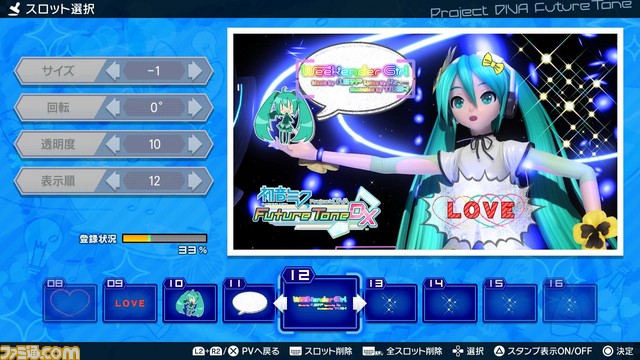Select slot 13 sparkle stamp

click(390, 301)
